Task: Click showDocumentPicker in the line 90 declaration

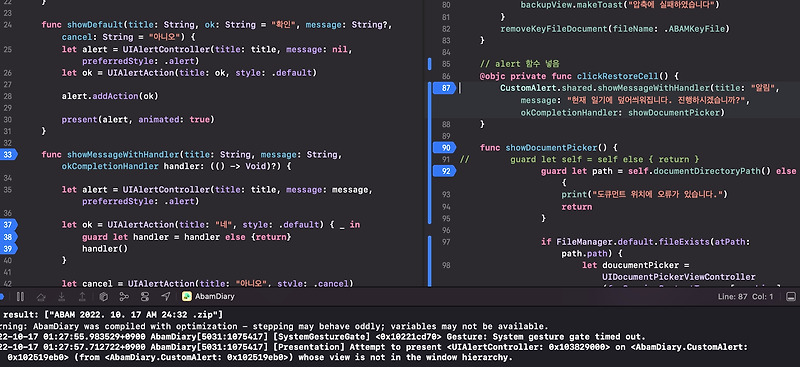Action: [551, 148]
